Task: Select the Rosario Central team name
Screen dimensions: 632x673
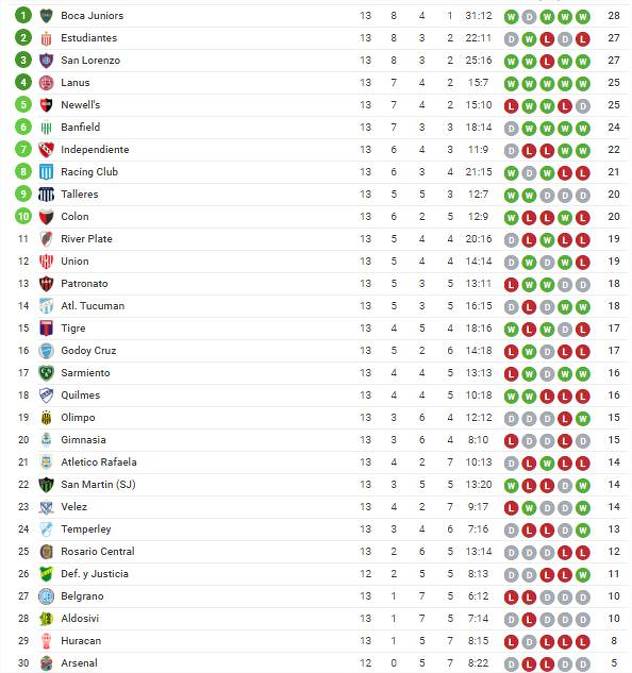Action: (97, 552)
